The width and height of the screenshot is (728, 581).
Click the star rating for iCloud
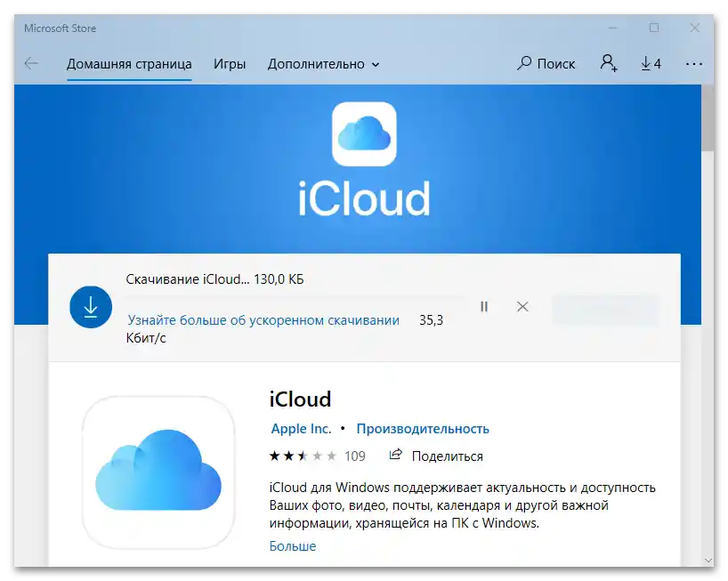(303, 456)
